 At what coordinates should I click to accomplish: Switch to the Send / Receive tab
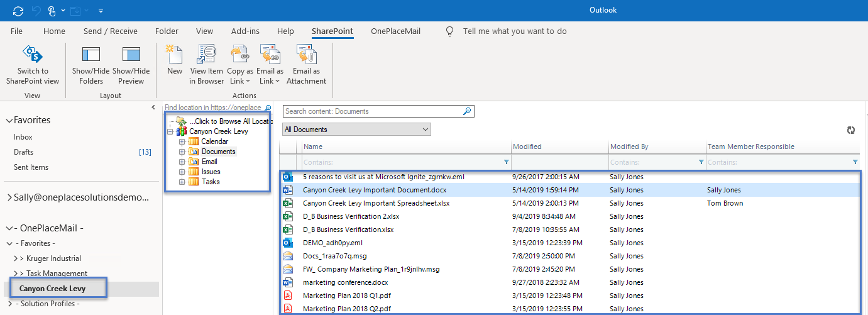(111, 31)
